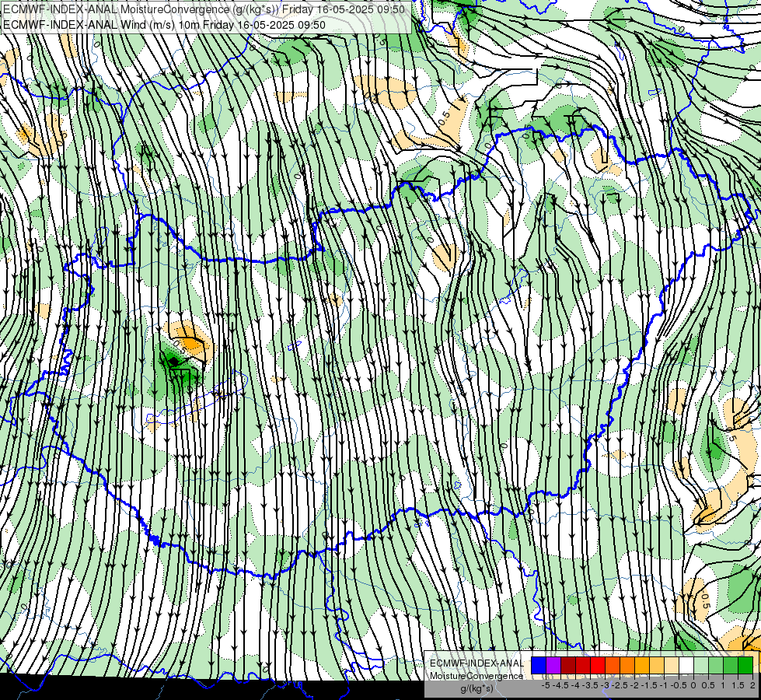The image size is (761, 700).
Task: Click the legend's final tick label 2
Action: click(752, 685)
